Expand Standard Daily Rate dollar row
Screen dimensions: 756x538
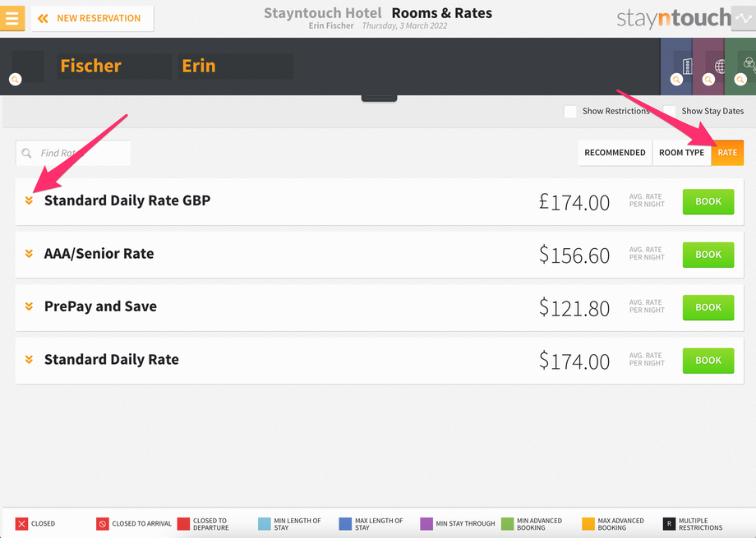[29, 360]
